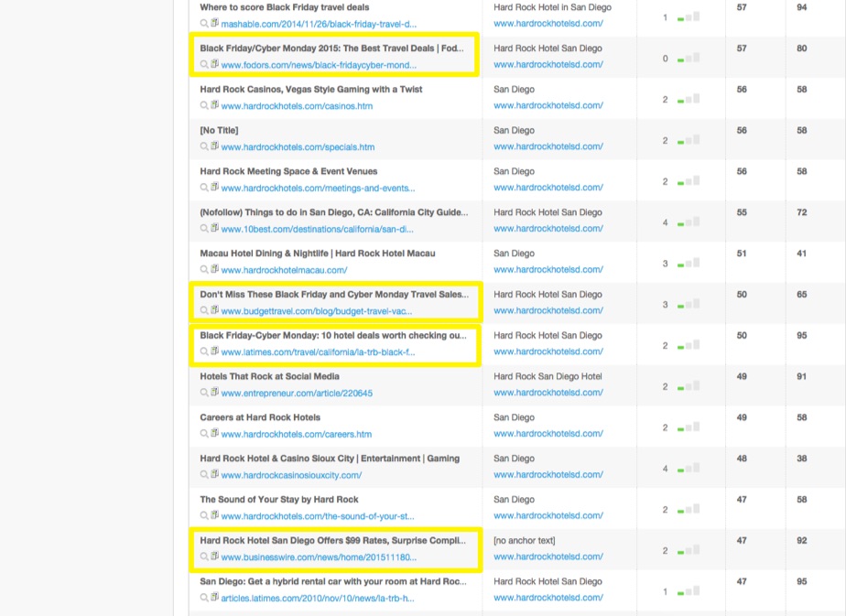Viewport: 846px width, 616px height.
Task: Click the magnifier icon beside the 10best.com URL
Action: point(204,228)
